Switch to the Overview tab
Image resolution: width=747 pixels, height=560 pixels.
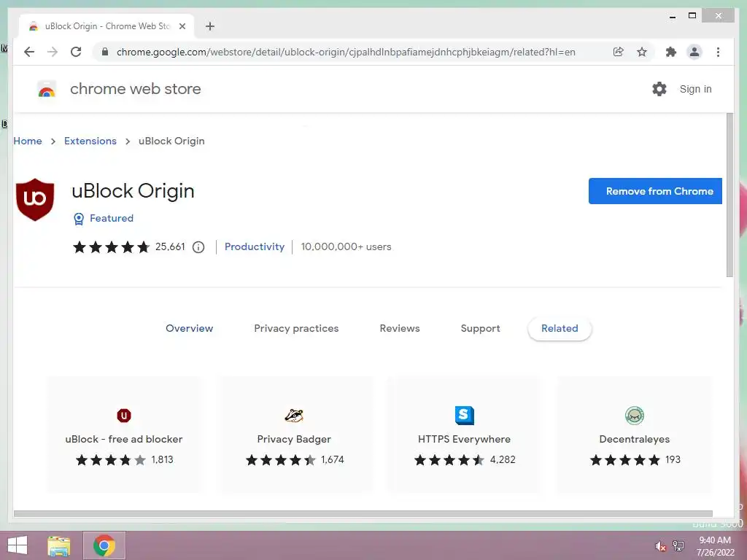190,328
